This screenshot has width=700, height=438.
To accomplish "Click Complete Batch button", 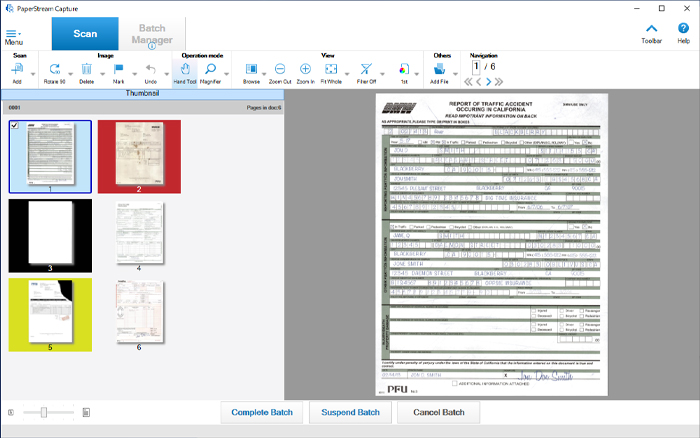I will click(262, 413).
